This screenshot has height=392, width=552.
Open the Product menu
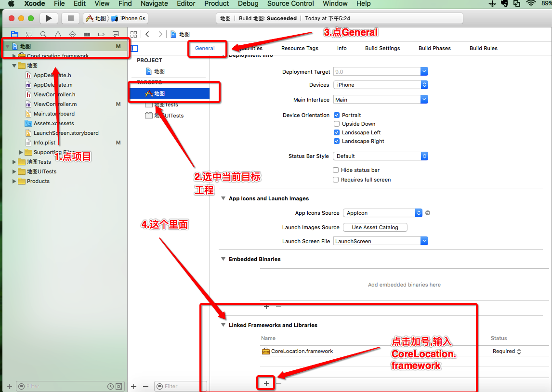click(216, 3)
